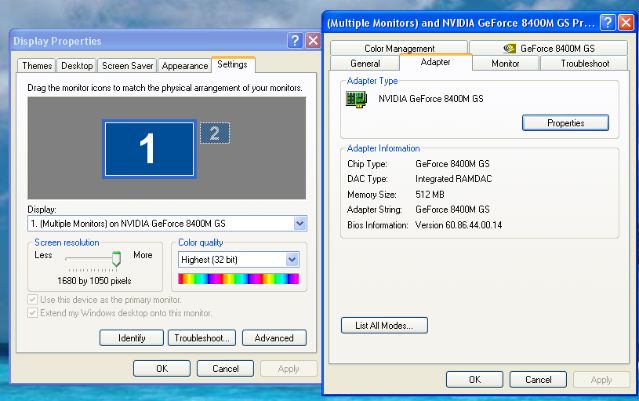
Task: Click the adapter Properties button
Action: [565, 123]
